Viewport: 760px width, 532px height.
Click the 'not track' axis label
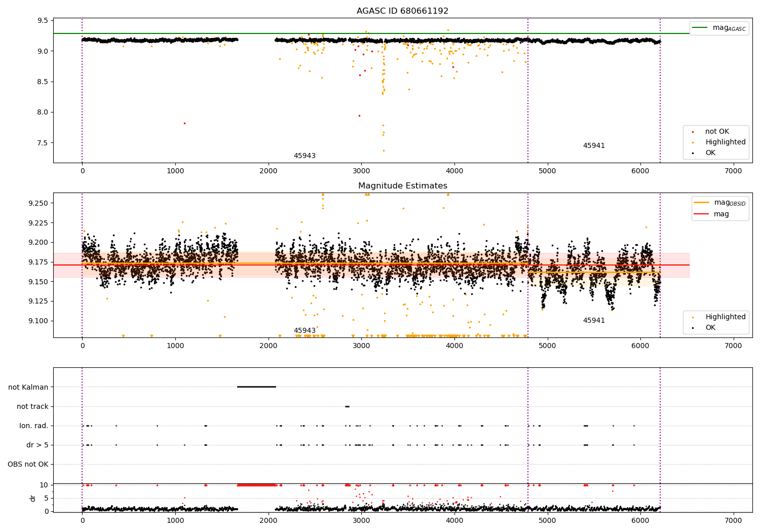pos(32,406)
